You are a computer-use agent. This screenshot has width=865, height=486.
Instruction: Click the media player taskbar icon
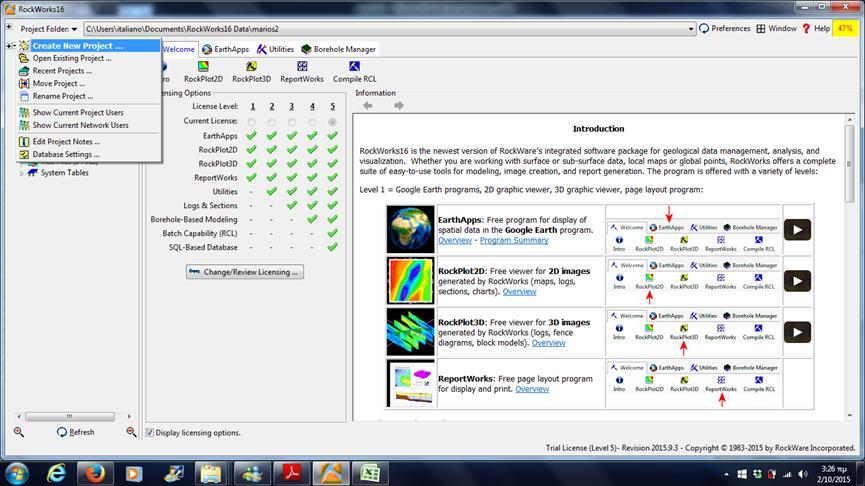[134, 473]
